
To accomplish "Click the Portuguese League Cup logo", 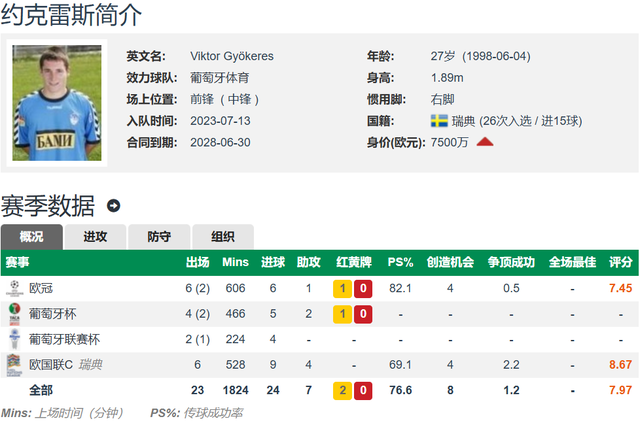I will [x=14, y=339].
